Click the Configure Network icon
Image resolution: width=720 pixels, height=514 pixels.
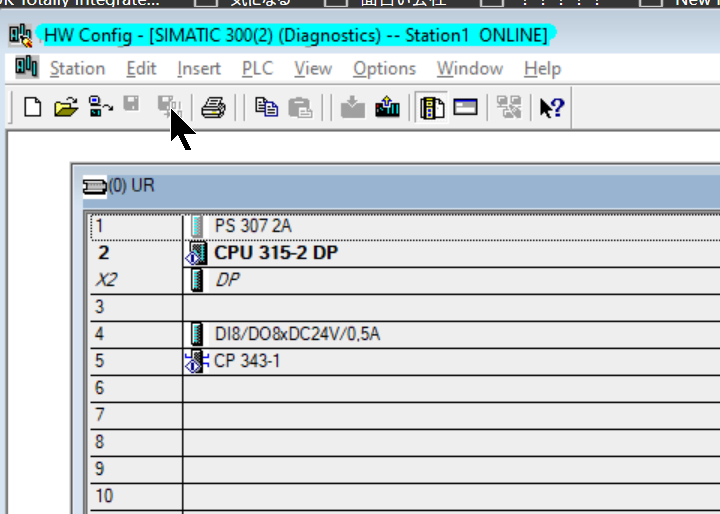[509, 107]
